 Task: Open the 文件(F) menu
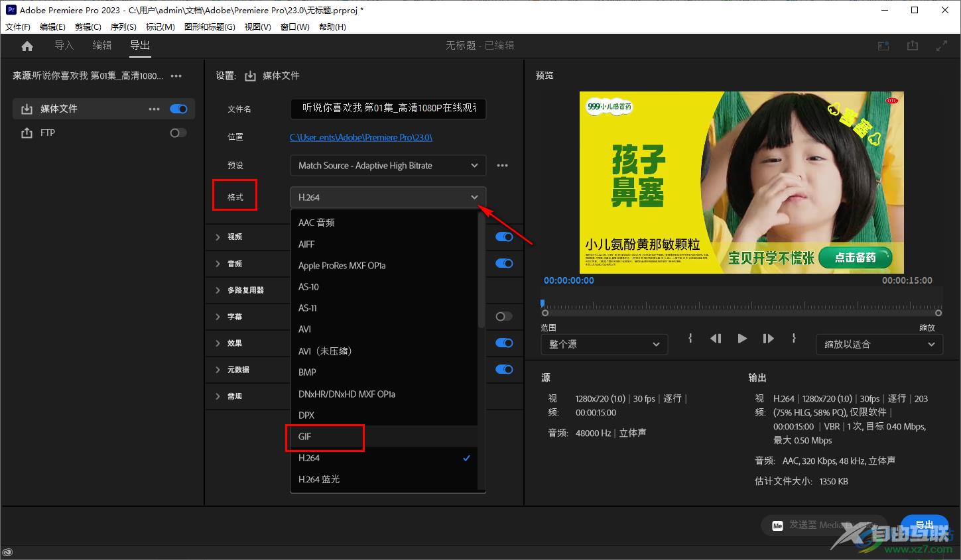click(18, 27)
